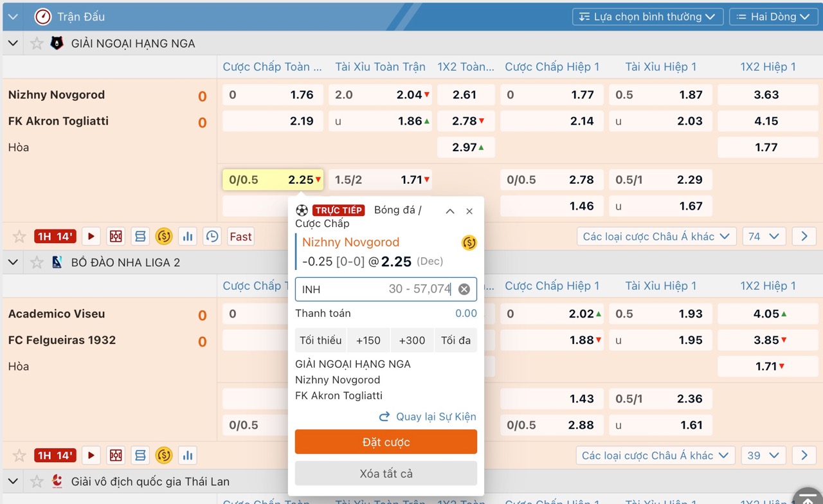The height and width of the screenshot is (504, 823).
Task: Select over 2.0 full-match odds 2.04
Action: pos(381,95)
